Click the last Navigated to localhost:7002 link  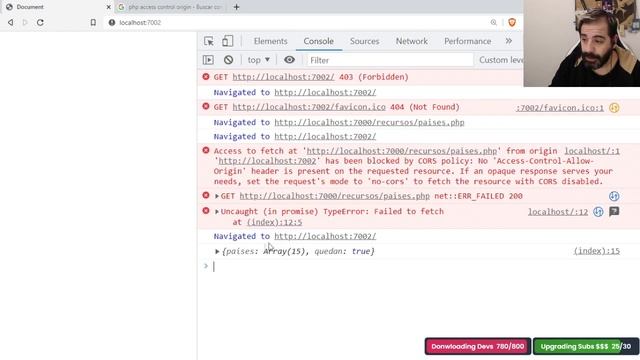[x=325, y=236]
